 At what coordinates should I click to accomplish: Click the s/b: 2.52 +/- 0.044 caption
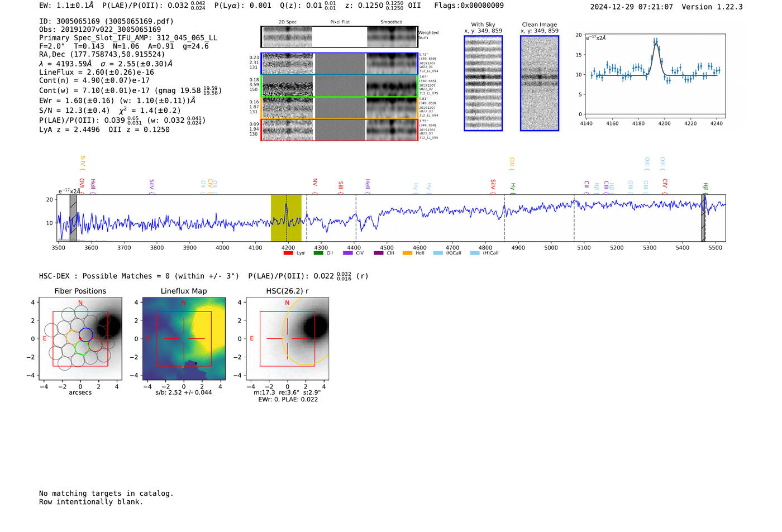(184, 392)
